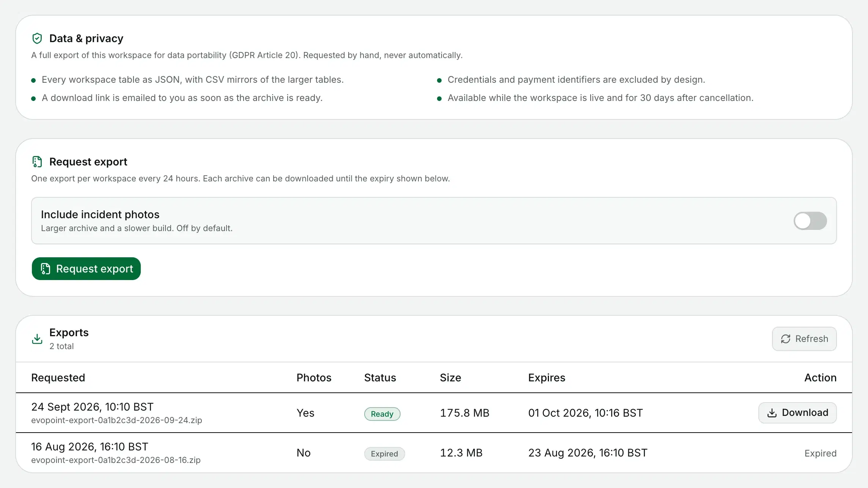Click the 24 Sept 2026, 10:10 BST date

[x=92, y=407]
